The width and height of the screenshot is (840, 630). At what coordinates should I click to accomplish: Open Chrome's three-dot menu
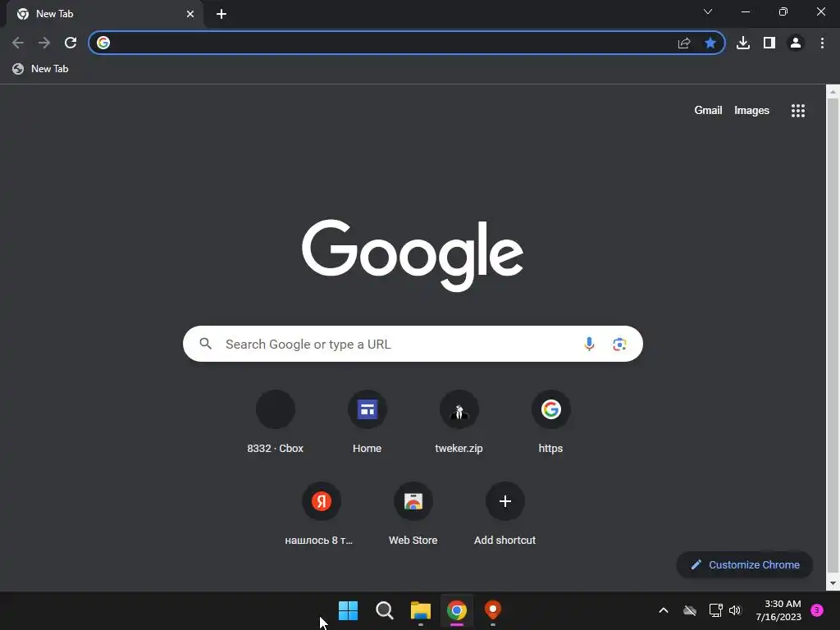(x=822, y=43)
